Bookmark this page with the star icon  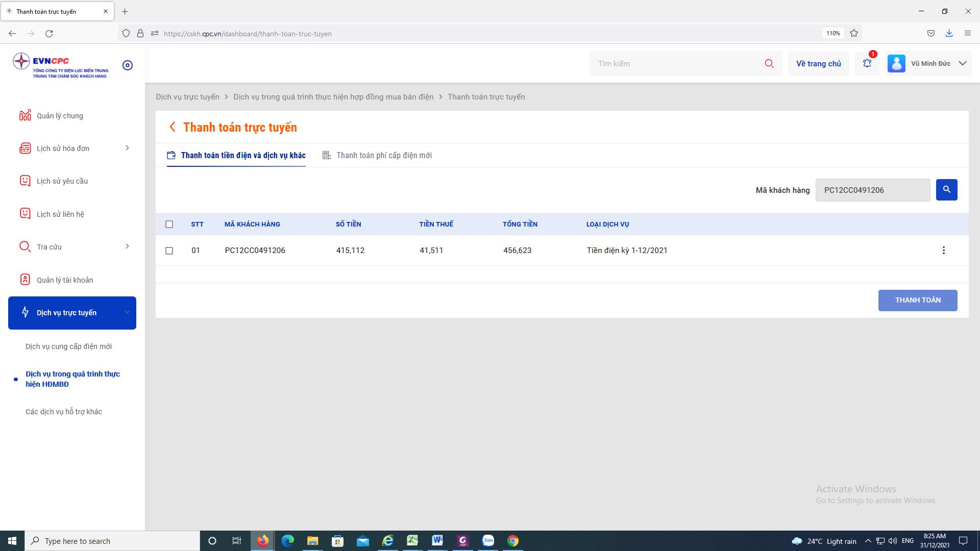(854, 33)
